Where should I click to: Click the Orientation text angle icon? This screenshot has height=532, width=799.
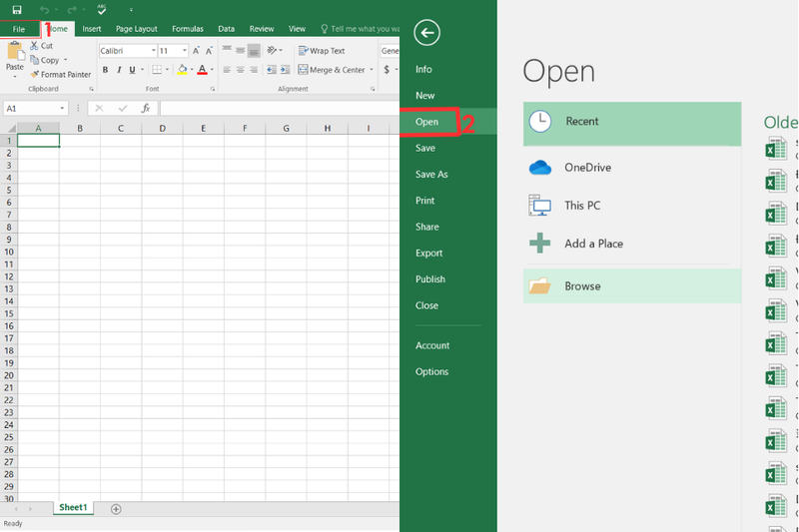pos(272,50)
